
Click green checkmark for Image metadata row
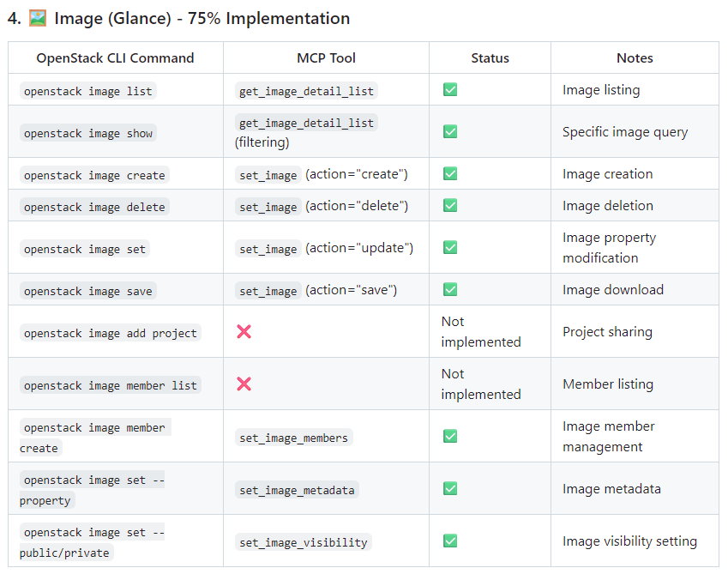click(450, 488)
